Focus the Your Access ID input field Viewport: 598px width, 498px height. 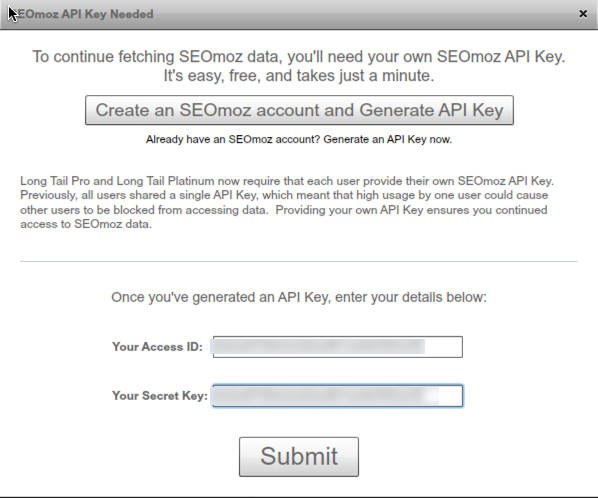[x=338, y=347]
